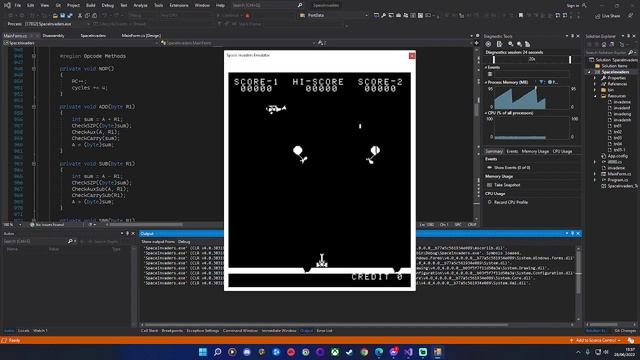Open the Debug menu
The width and height of the screenshot is (640, 360).
coord(108,6)
